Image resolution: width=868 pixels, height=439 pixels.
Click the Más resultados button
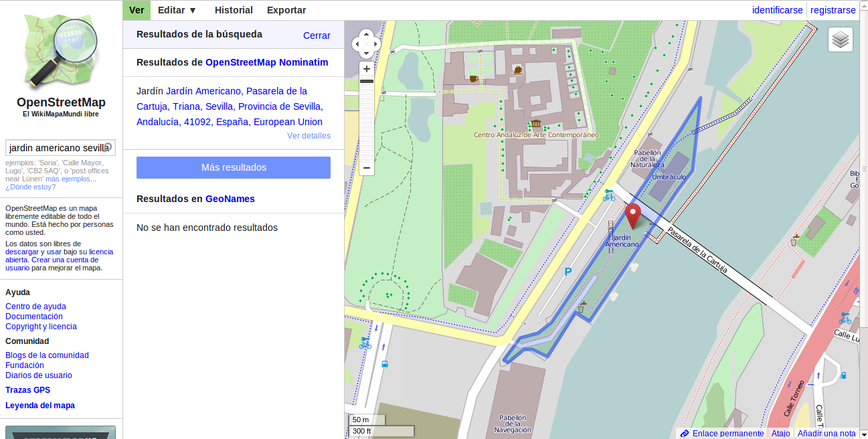click(x=234, y=167)
